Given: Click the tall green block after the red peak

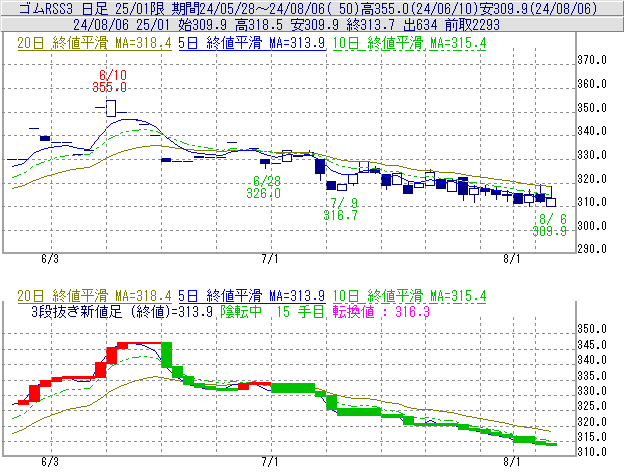Looking at the screenshot, I should 167,354.
